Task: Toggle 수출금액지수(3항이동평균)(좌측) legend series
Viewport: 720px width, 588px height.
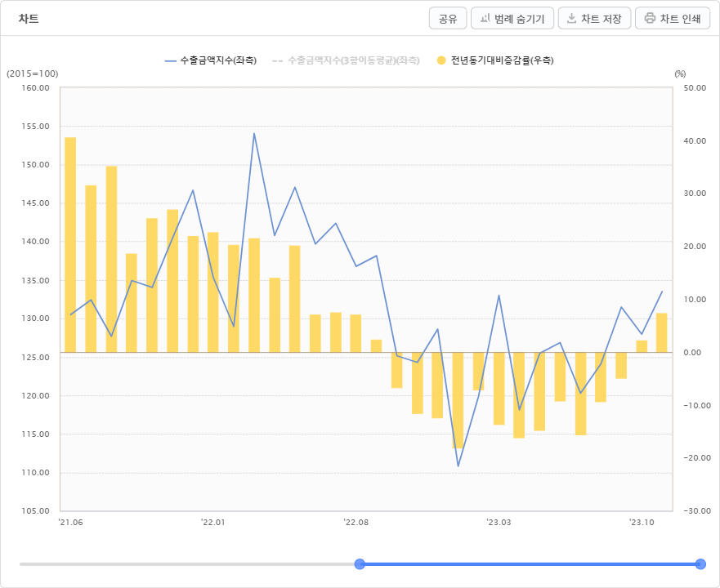Action: coord(346,60)
